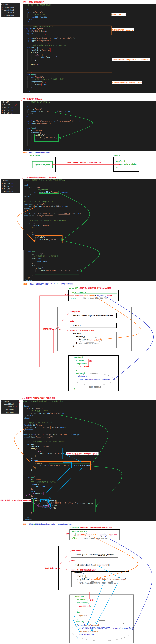This screenshot has height=644, width=156.
Task: Collapse demo07 folder in second file tree
Action: pos(1,102)
